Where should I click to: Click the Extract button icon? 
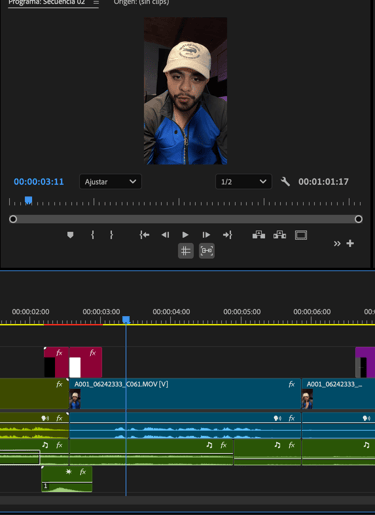(280, 235)
